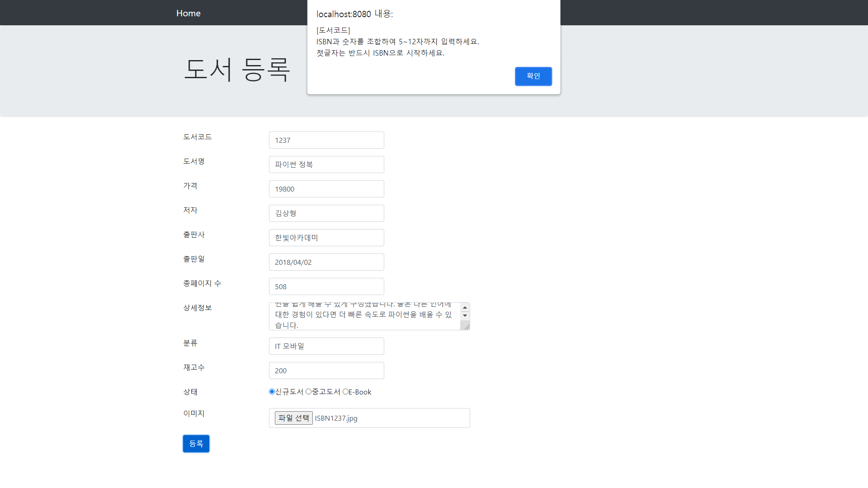This screenshot has height=488, width=868.
Task: Click the 저자 input field
Action: [326, 213]
